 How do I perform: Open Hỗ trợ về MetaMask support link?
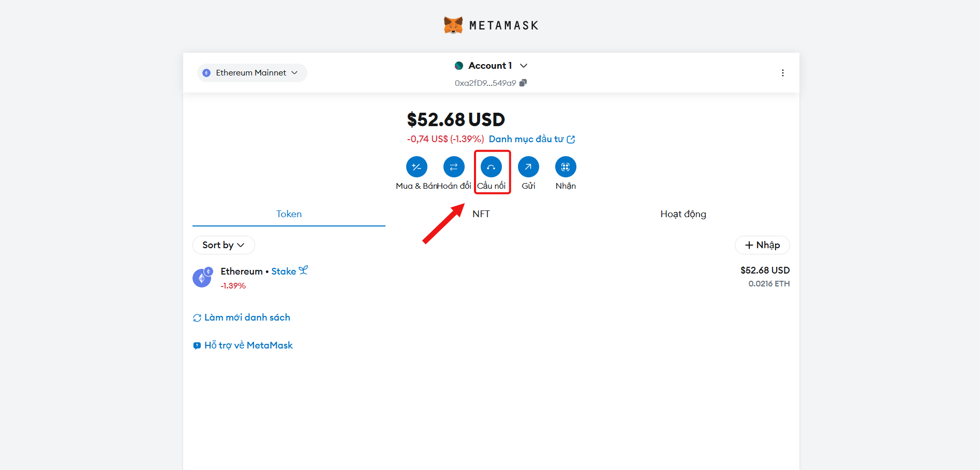click(243, 345)
